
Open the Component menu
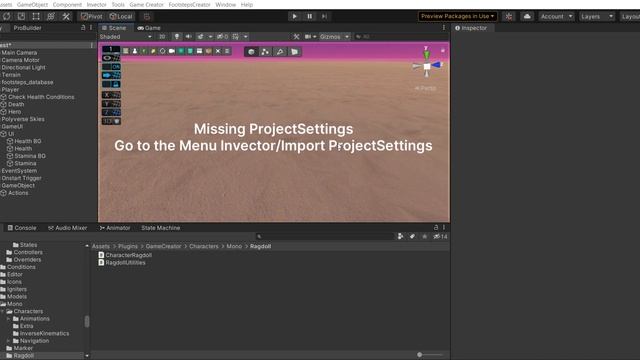click(67, 4)
